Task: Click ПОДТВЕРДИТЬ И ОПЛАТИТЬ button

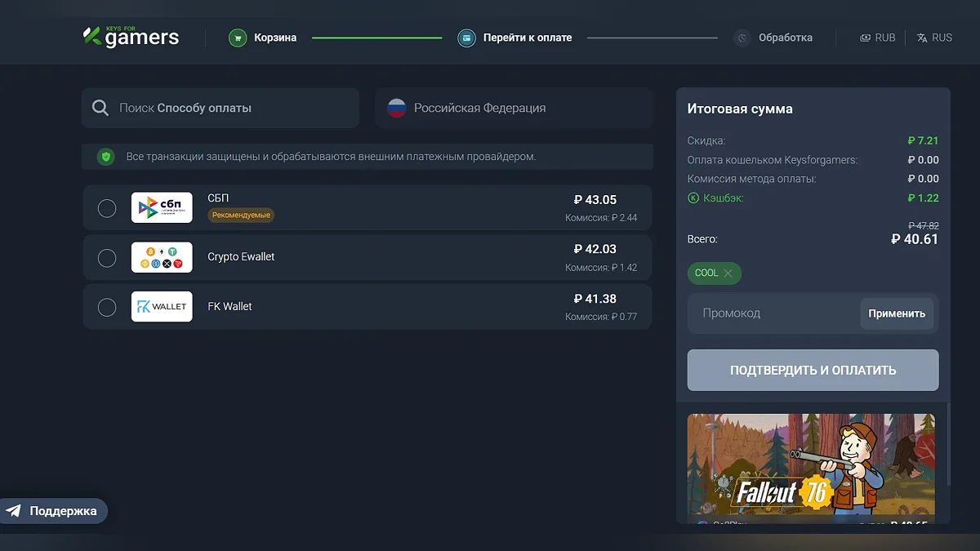Action: [813, 370]
